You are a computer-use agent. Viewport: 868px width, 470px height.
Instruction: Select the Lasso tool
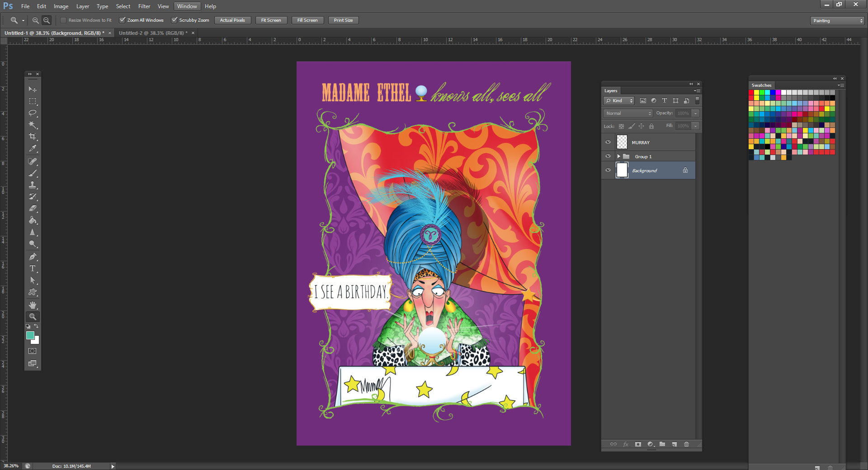pos(33,113)
